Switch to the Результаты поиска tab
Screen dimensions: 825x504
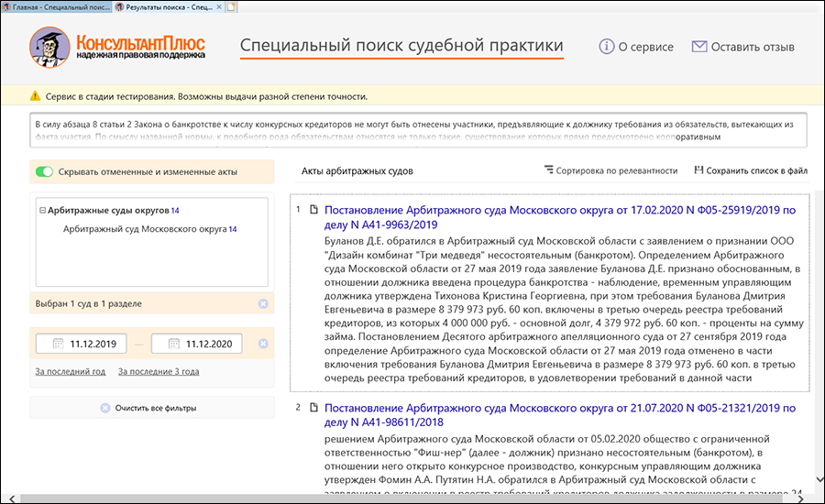coord(169,6)
